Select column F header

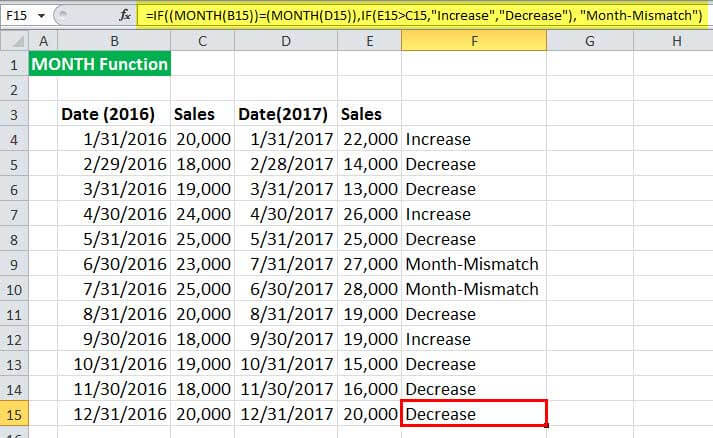[474, 41]
